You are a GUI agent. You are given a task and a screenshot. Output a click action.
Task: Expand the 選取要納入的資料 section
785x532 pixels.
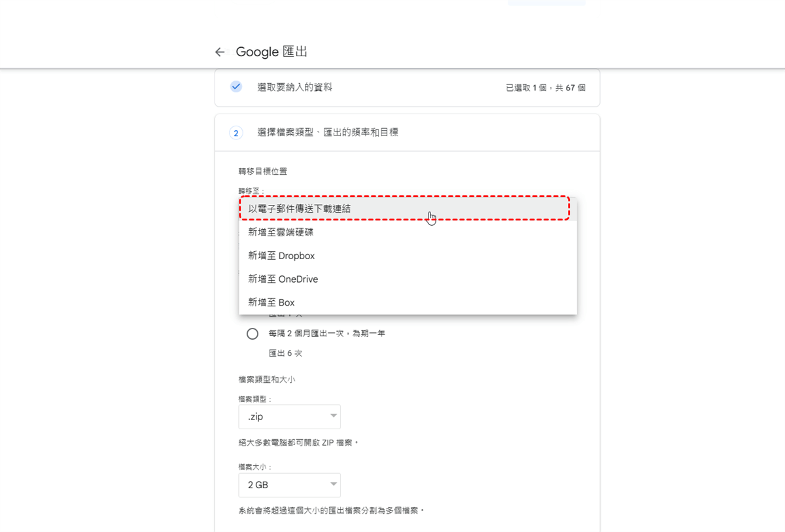(x=295, y=87)
